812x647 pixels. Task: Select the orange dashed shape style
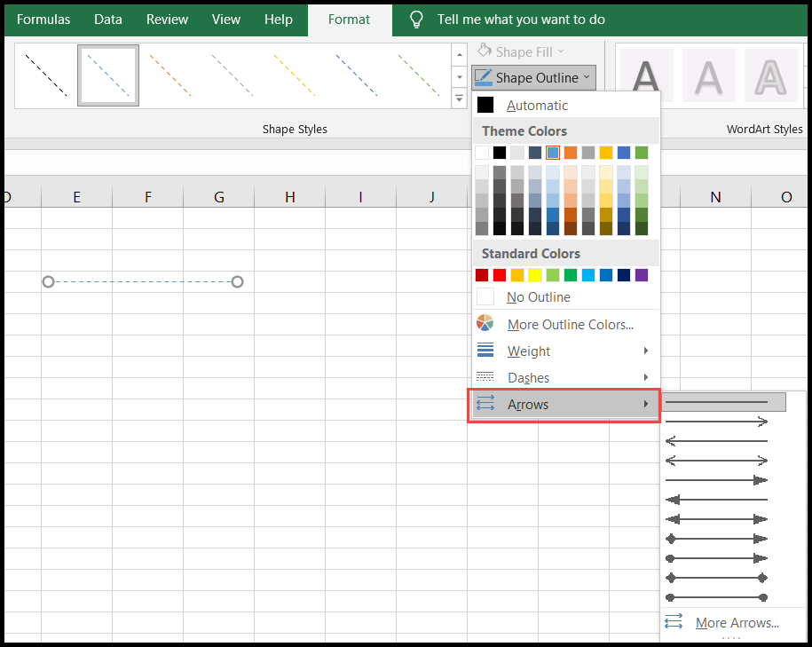[x=170, y=77]
